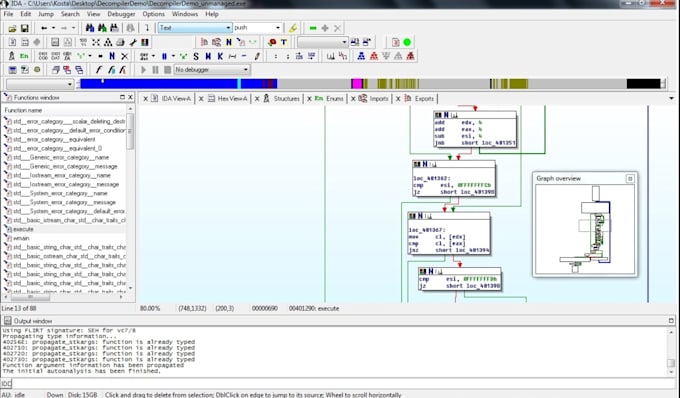Open the Debugger menu
This screenshot has width=680, height=398.
(x=121, y=14)
